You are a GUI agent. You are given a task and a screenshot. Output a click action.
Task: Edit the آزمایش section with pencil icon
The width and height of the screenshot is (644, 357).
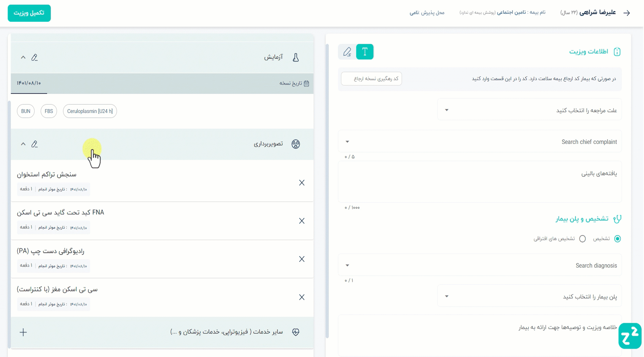tap(35, 57)
